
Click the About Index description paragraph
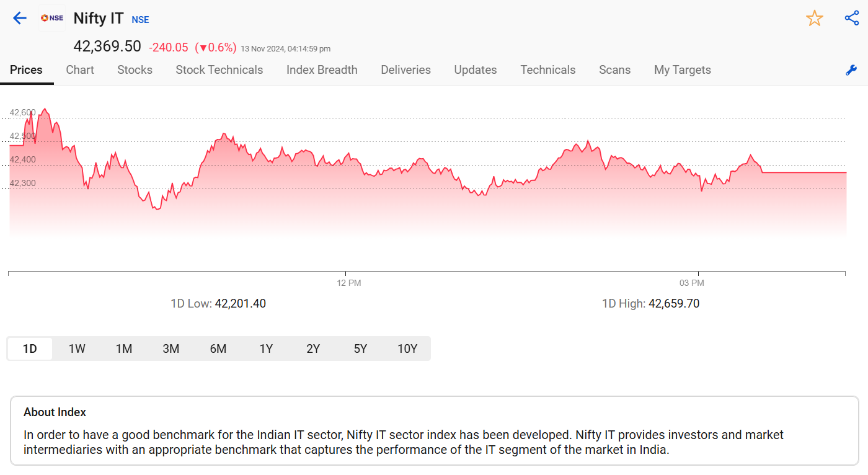point(404,442)
